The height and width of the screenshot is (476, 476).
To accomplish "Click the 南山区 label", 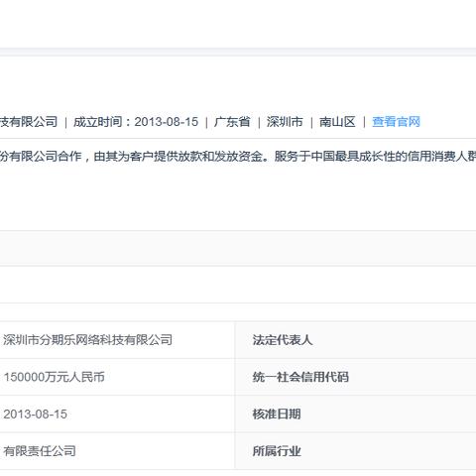I will (337, 122).
